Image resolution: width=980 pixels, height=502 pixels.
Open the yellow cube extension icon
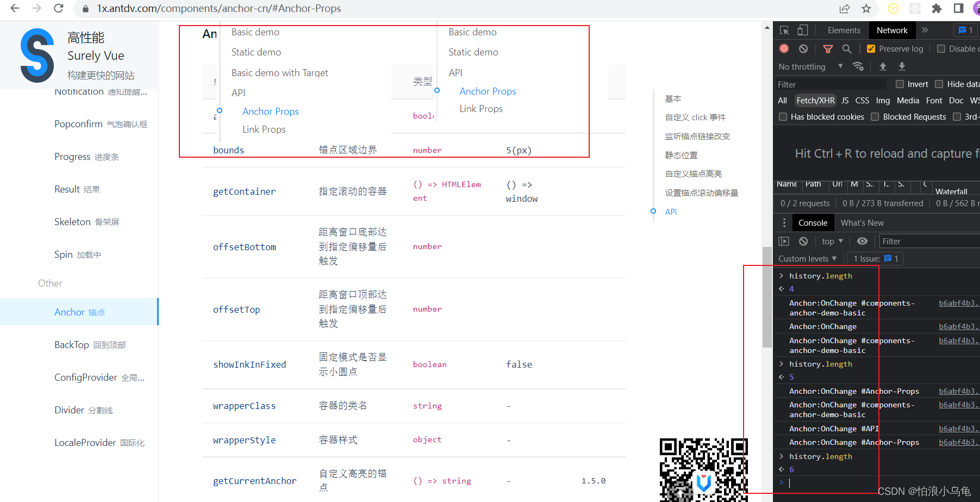coord(893,8)
